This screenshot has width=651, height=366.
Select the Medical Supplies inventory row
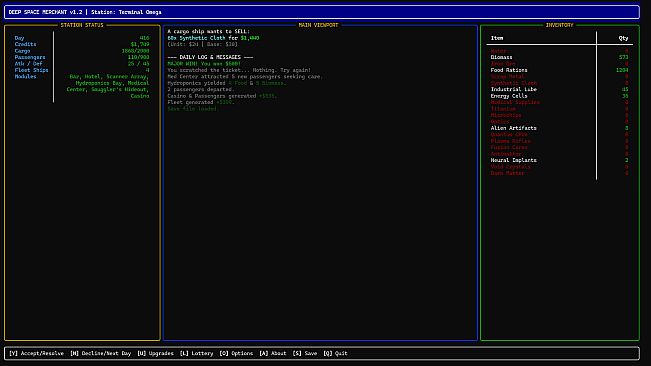[x=559, y=102]
